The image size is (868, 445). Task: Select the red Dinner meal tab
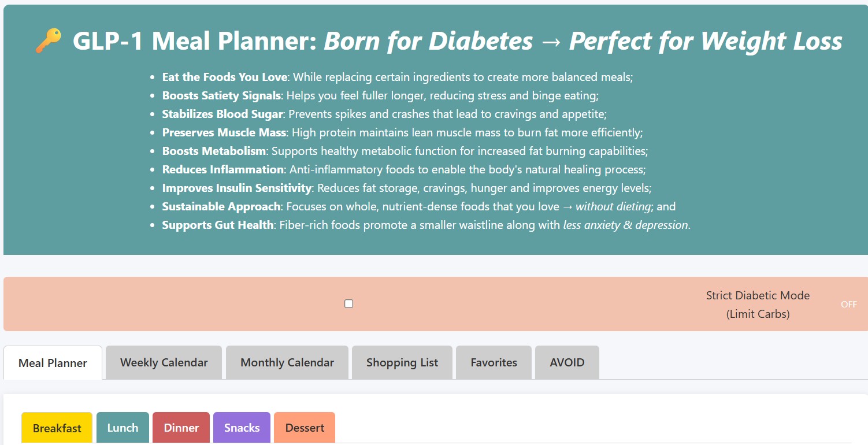[181, 428]
